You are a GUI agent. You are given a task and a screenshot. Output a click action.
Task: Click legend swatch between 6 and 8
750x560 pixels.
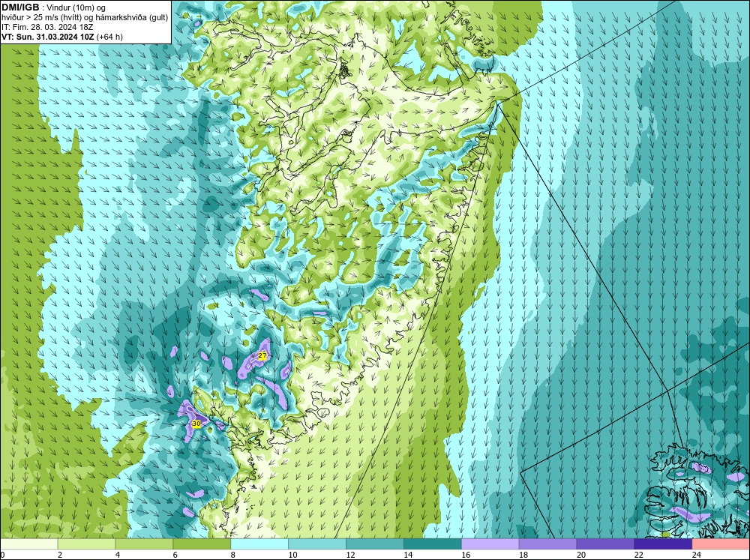point(202,544)
